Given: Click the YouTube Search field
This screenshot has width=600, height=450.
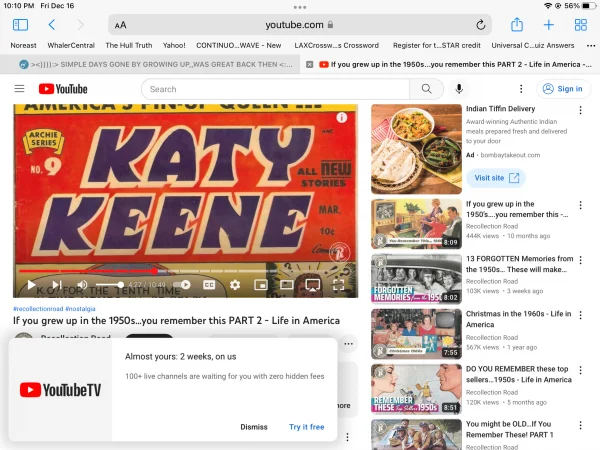Looking at the screenshot, I should click(x=275, y=89).
